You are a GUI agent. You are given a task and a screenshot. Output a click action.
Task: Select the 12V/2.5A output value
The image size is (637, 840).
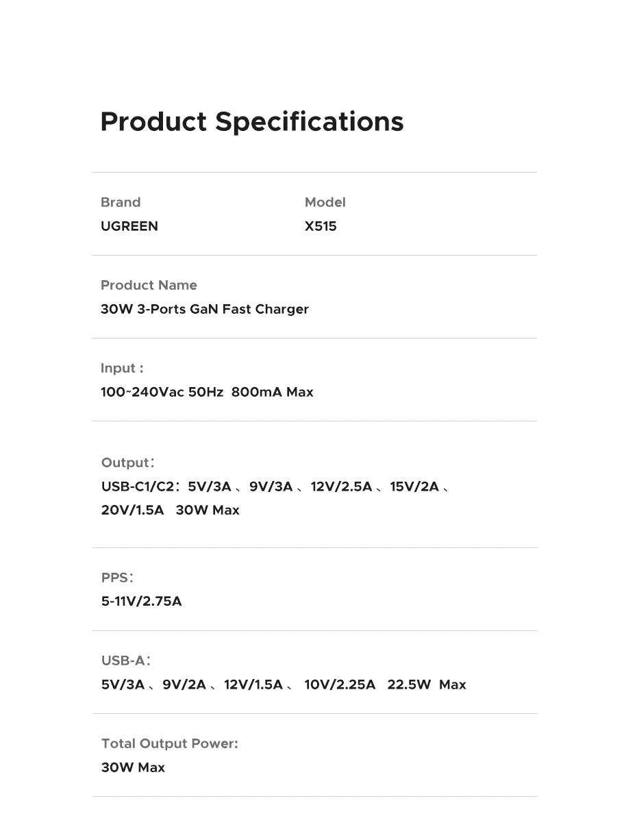(x=341, y=486)
